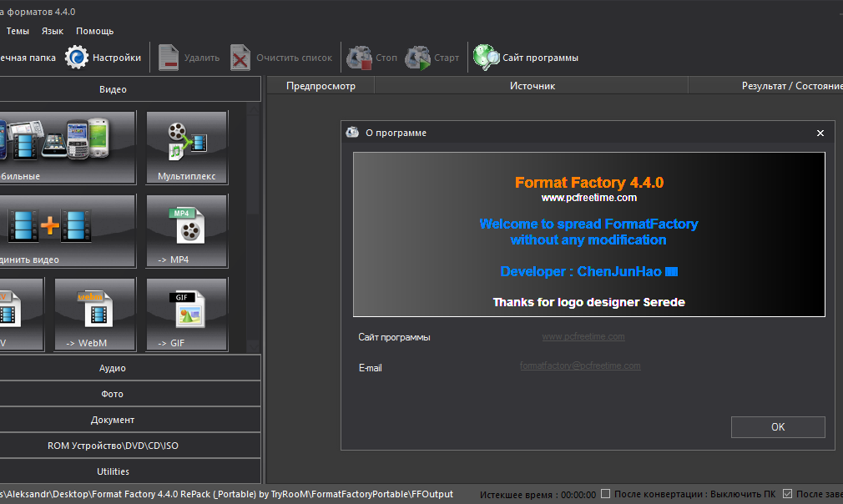This screenshot has height=504, width=843.
Task: Close the О программе dialog
Action: pos(820,133)
